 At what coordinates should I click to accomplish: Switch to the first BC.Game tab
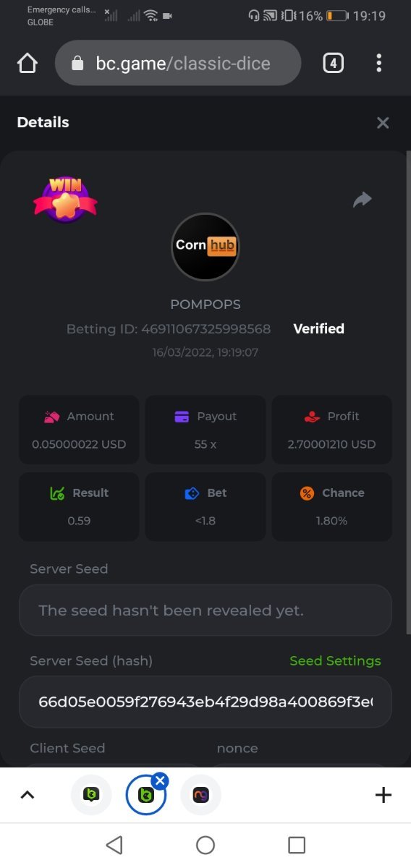[91, 796]
